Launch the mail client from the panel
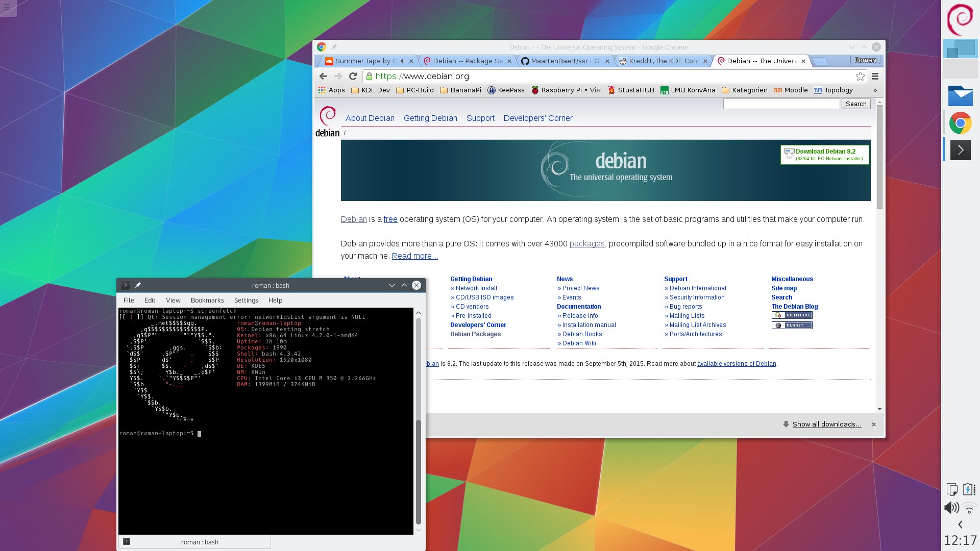Viewport: 980px width, 551px height. coord(960,96)
